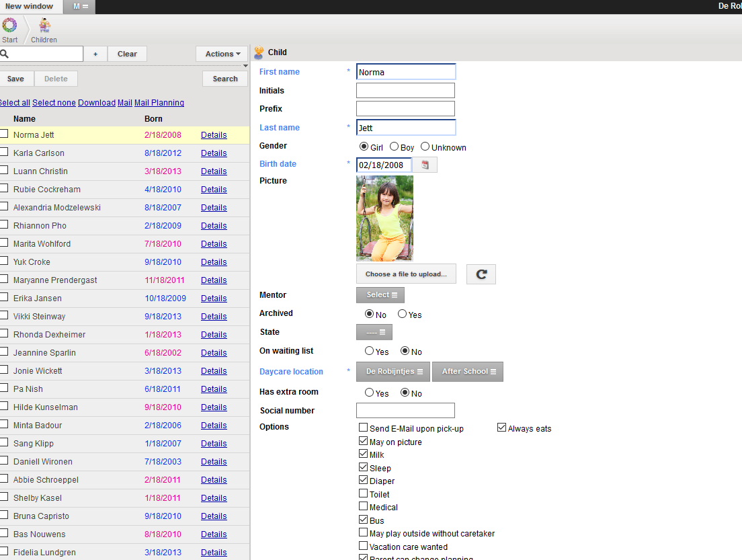Image resolution: width=742 pixels, height=560 pixels.
Task: Tick the checkbox for Norma Jett
Action: 4,134
